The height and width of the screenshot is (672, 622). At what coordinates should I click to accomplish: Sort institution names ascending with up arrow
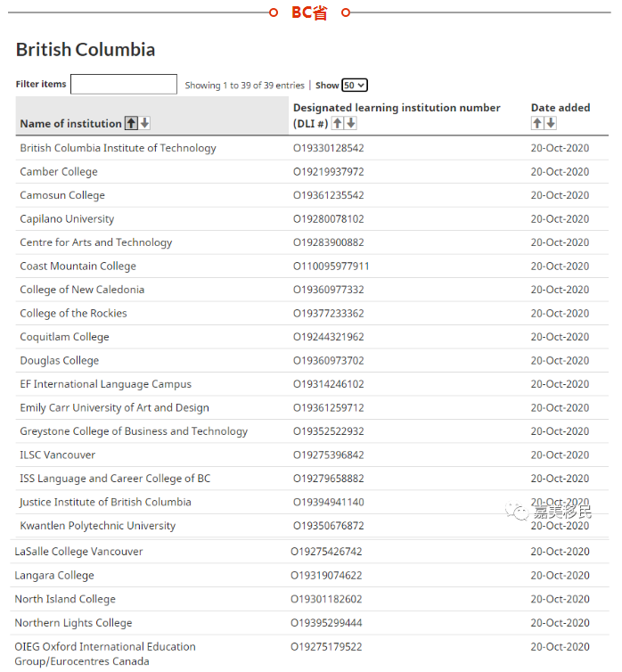(x=131, y=123)
